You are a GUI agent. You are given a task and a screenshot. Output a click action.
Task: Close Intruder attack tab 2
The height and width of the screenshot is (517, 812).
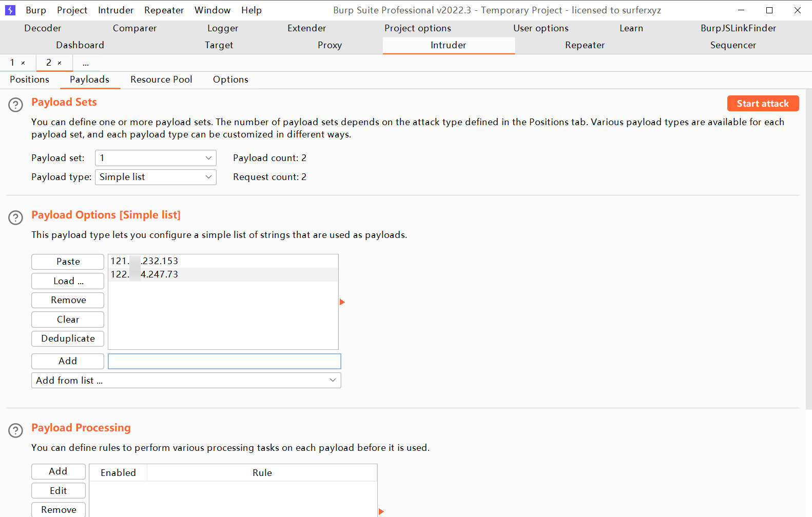tap(60, 63)
